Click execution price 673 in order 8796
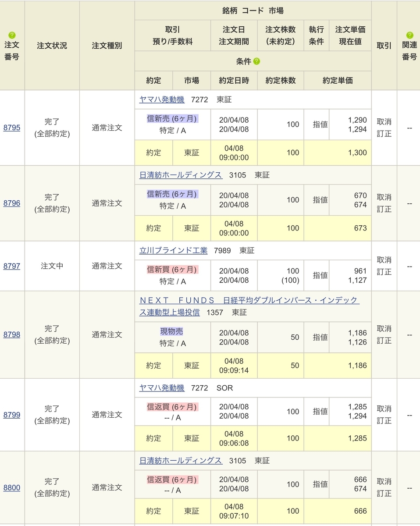Viewport: 420px width, 526px height. point(360,228)
